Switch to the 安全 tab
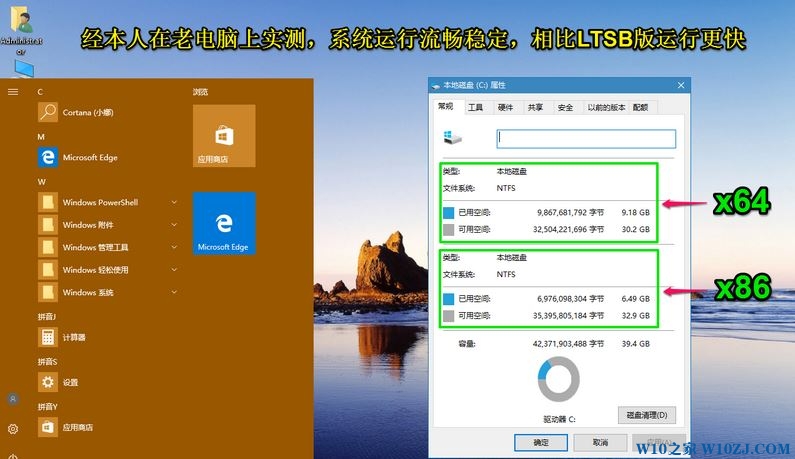This screenshot has height=459, width=795. coord(565,108)
